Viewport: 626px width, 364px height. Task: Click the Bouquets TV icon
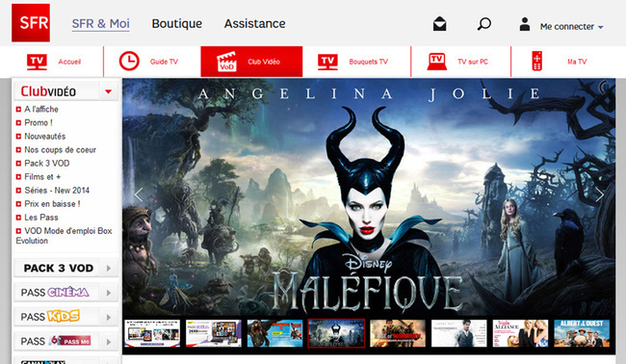[x=327, y=62]
